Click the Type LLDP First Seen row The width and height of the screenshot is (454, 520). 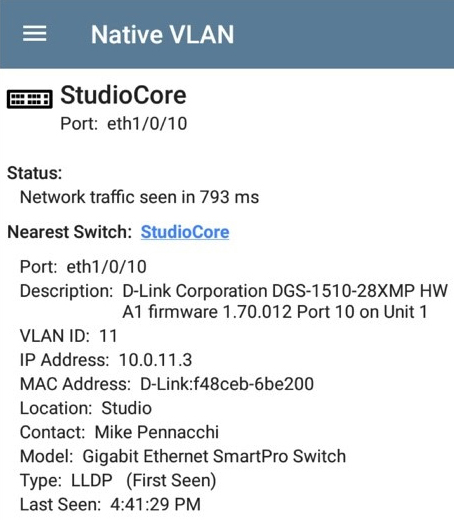click(x=118, y=481)
